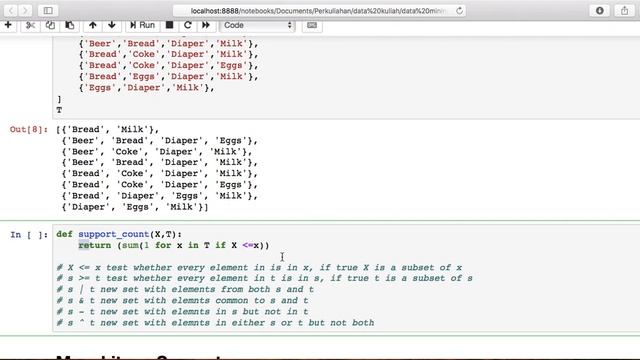Reload the page via address bar icon
640x360 pixels.
[x=460, y=11]
